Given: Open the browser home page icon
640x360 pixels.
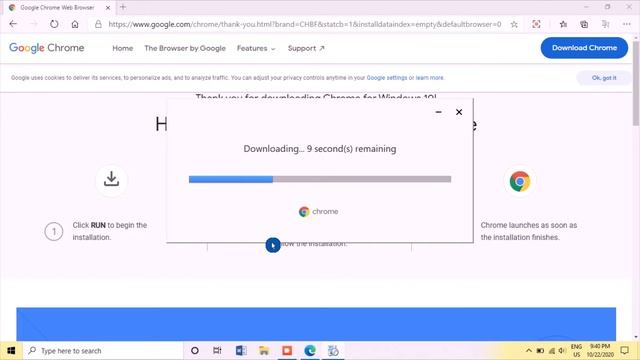Looking at the screenshot, I should pyautogui.click(x=75, y=24).
